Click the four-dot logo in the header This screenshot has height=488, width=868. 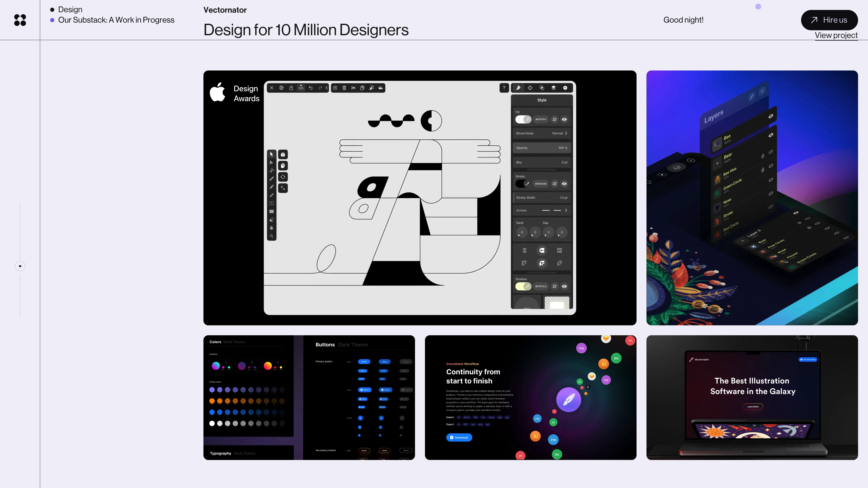click(x=20, y=20)
